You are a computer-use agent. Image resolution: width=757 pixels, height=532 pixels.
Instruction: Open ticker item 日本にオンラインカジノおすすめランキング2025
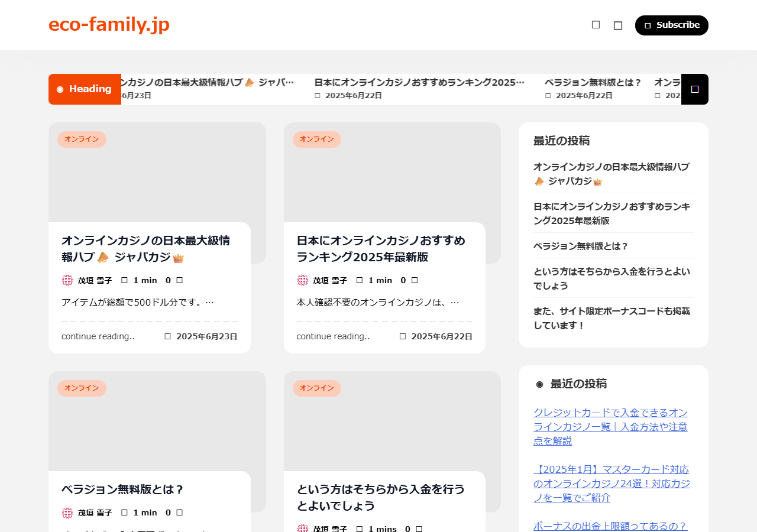pos(419,83)
